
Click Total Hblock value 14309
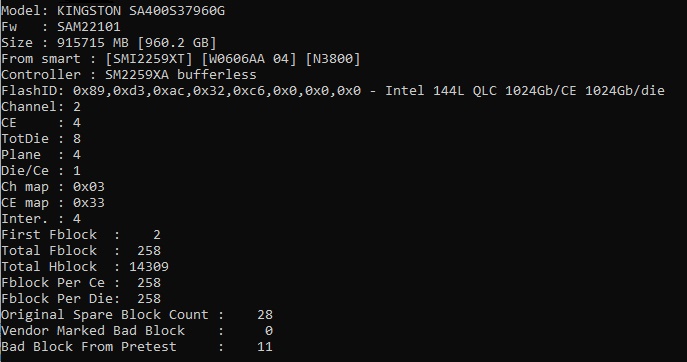point(149,266)
